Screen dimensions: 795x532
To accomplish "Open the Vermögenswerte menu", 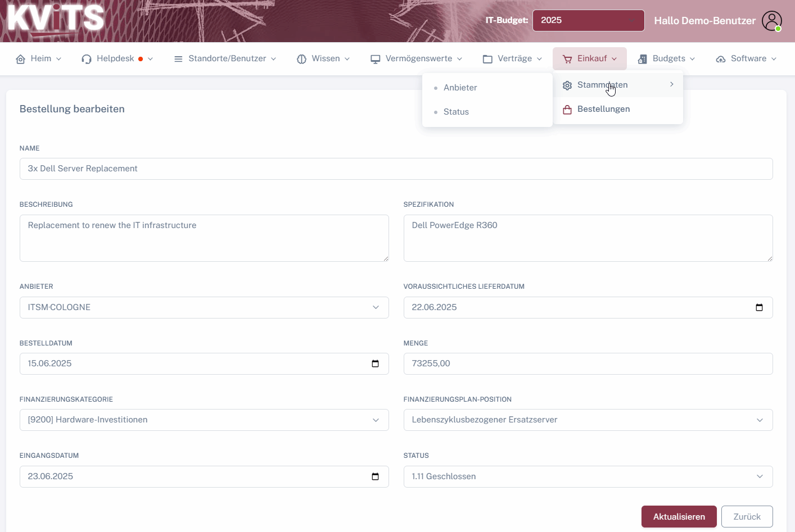I will pos(416,58).
